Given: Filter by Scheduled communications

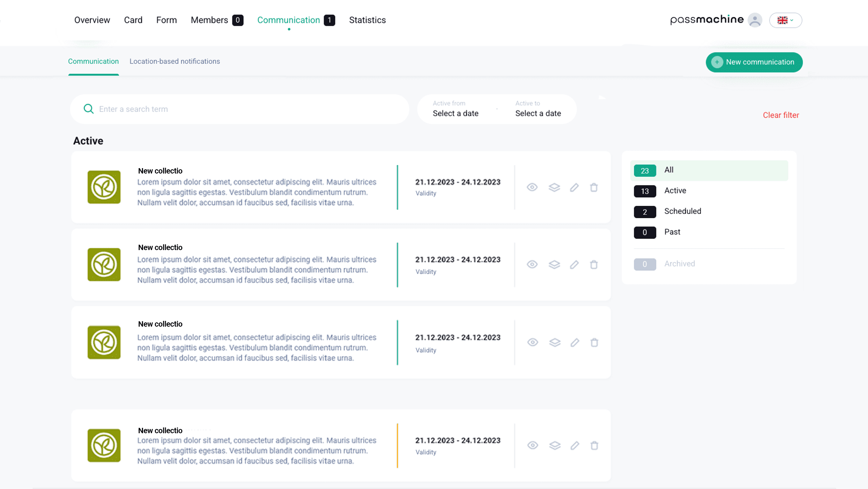Looking at the screenshot, I should (x=682, y=211).
